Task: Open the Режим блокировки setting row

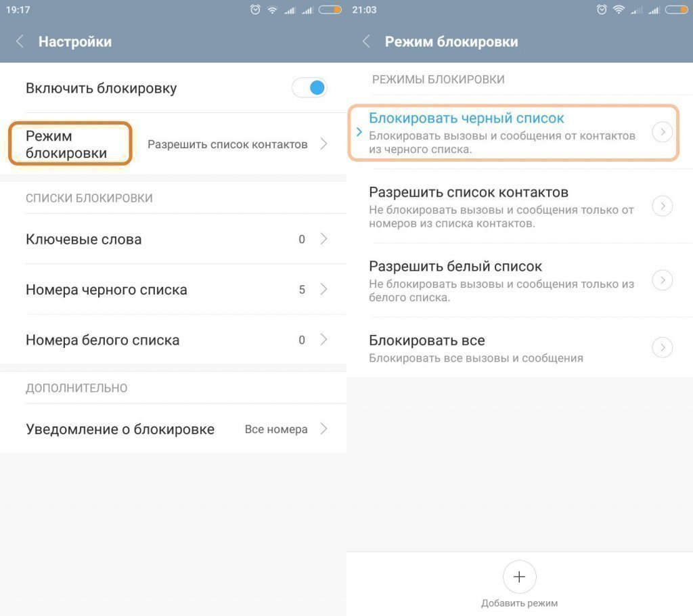Action: (x=173, y=144)
